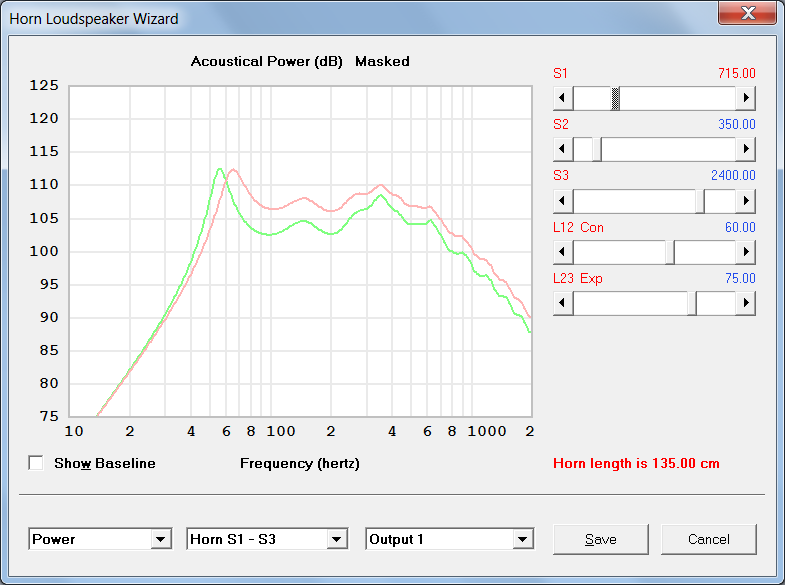Image resolution: width=785 pixels, height=585 pixels.
Task: Click the Horn length is 135.00 cm text
Action: 636,463
